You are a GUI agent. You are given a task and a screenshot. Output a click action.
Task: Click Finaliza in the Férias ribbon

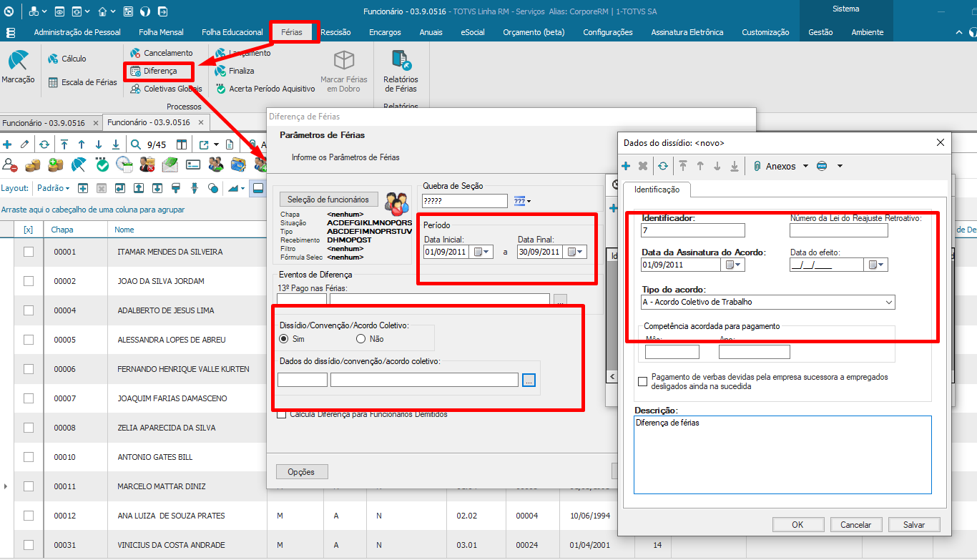pyautogui.click(x=235, y=71)
